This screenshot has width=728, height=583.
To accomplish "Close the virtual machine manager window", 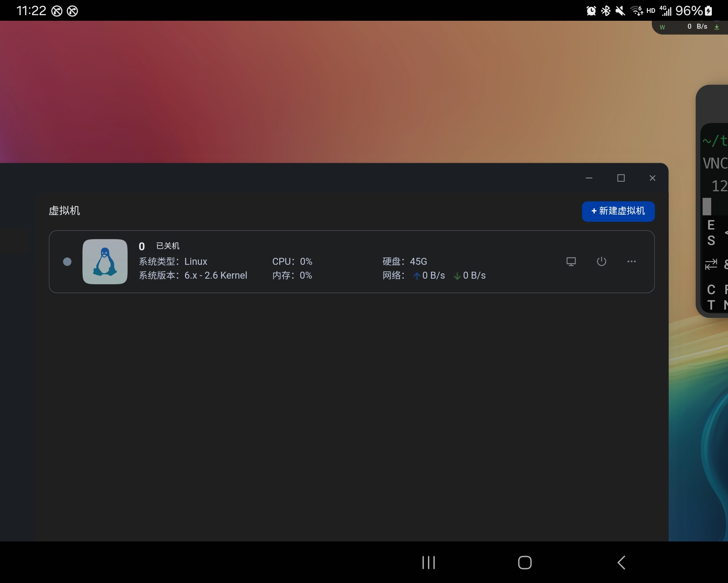I will (652, 178).
